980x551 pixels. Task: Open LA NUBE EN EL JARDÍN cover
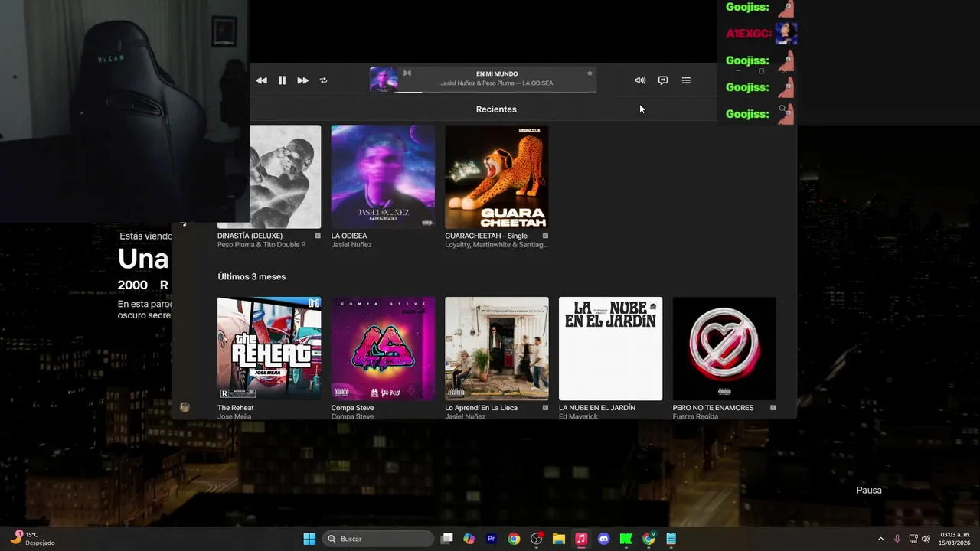pyautogui.click(x=610, y=348)
